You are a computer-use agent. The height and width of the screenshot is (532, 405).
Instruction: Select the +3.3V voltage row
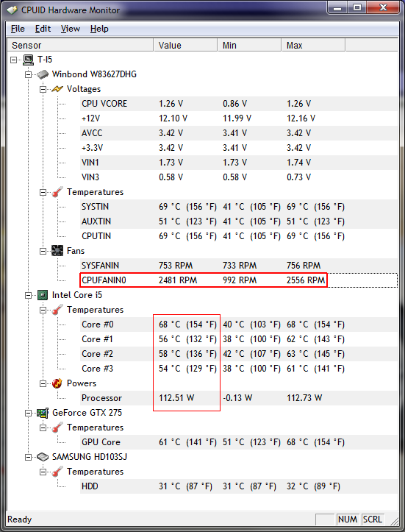point(239,148)
